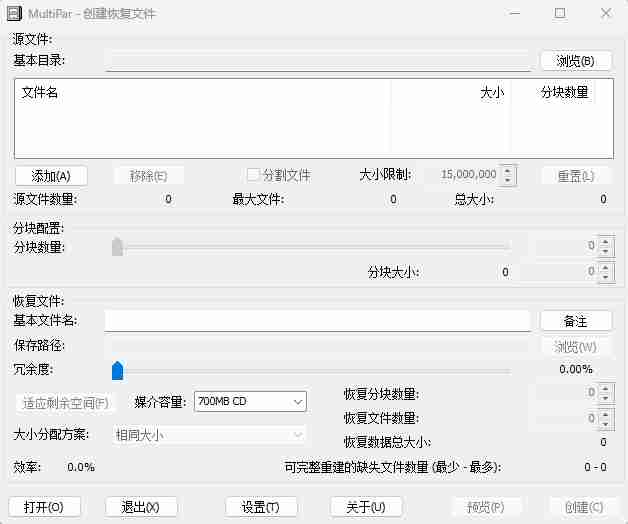
Task: Open the 备注 comment button
Action: 576,321
